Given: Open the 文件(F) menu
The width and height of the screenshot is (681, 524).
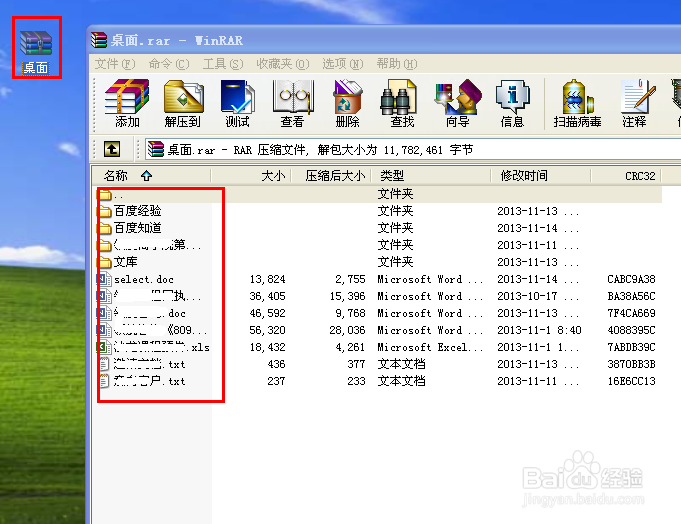Looking at the screenshot, I should 115,64.
